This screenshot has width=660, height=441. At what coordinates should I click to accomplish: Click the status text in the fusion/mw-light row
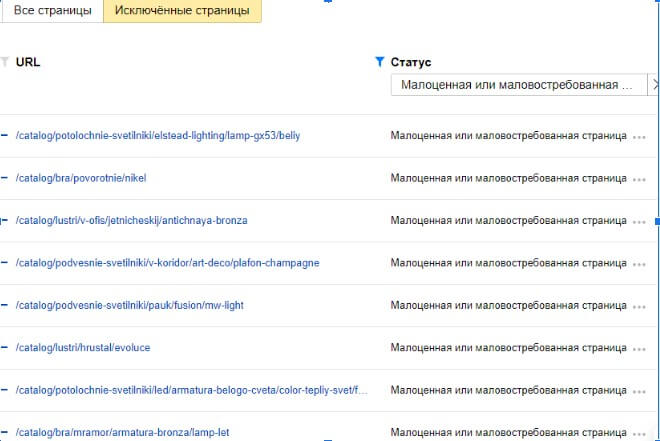pos(508,305)
